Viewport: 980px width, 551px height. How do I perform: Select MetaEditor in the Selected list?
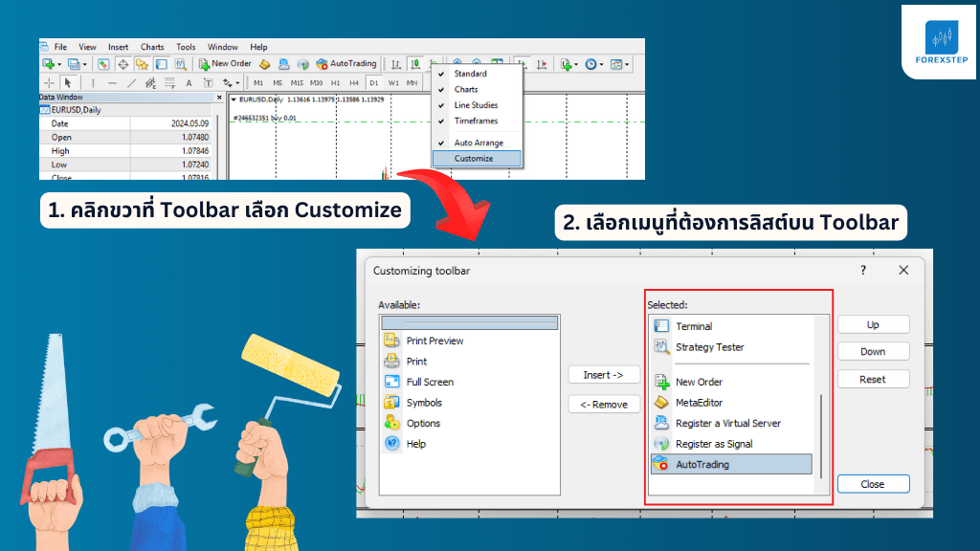coord(699,403)
